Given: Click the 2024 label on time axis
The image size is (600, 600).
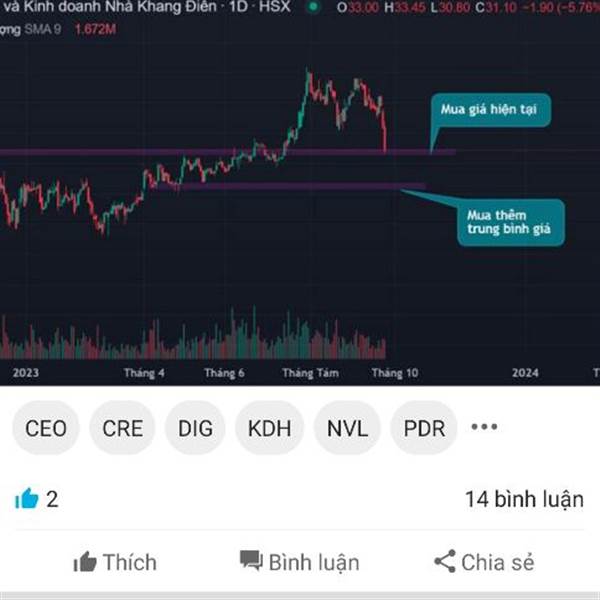Looking at the screenshot, I should tap(525, 373).
